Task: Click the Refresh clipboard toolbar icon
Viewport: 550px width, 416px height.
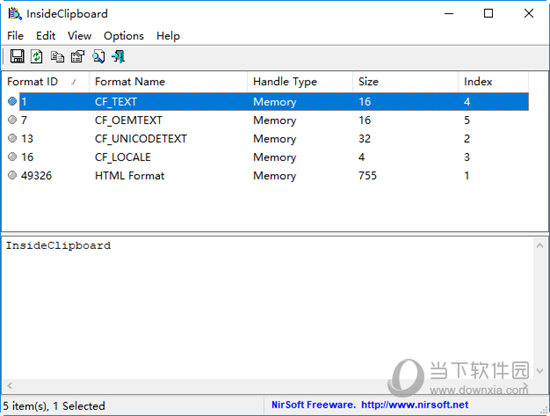Action: click(x=36, y=56)
